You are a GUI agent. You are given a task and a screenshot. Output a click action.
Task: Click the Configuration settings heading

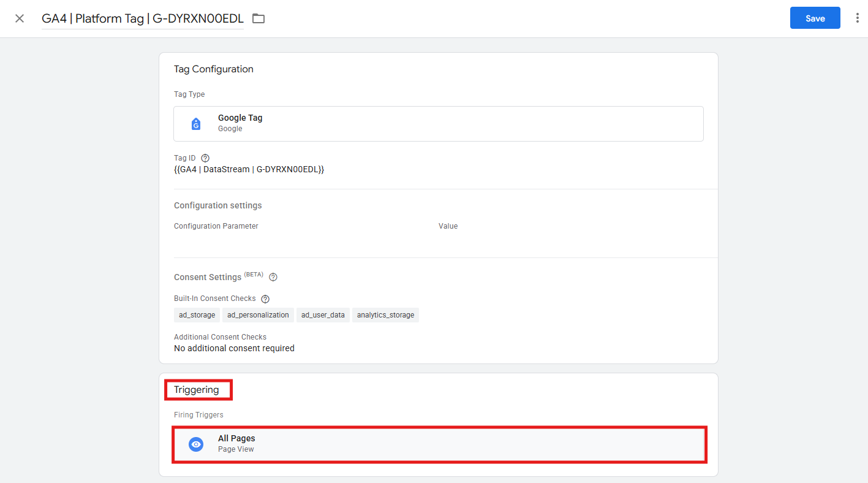[218, 205]
